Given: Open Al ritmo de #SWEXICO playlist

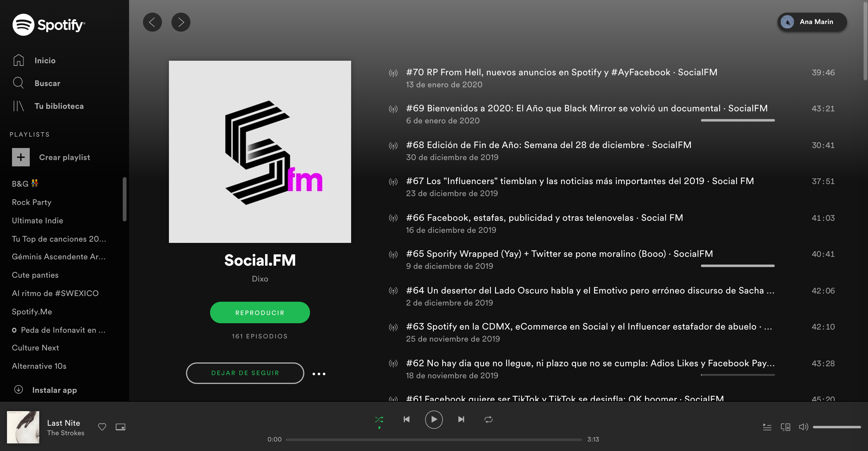Looking at the screenshot, I should point(55,293).
